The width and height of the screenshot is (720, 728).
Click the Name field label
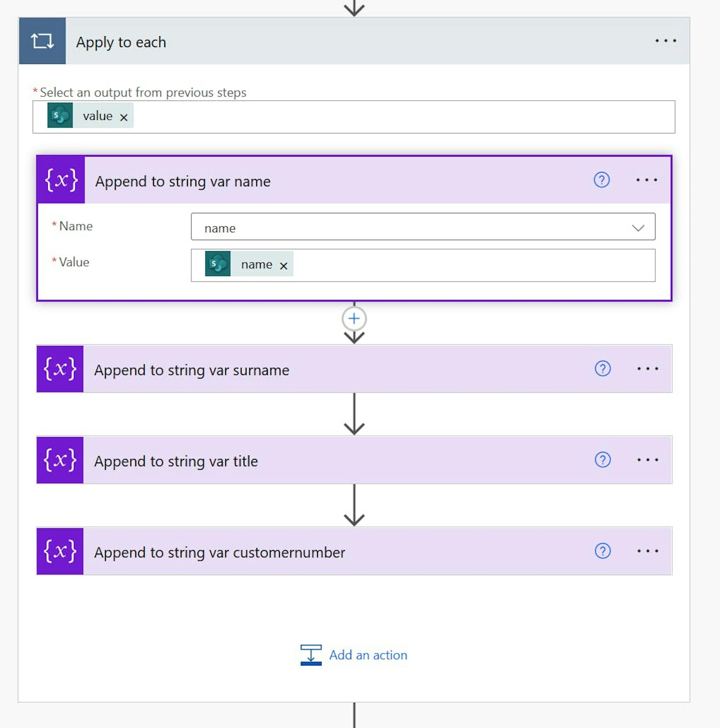(76, 226)
